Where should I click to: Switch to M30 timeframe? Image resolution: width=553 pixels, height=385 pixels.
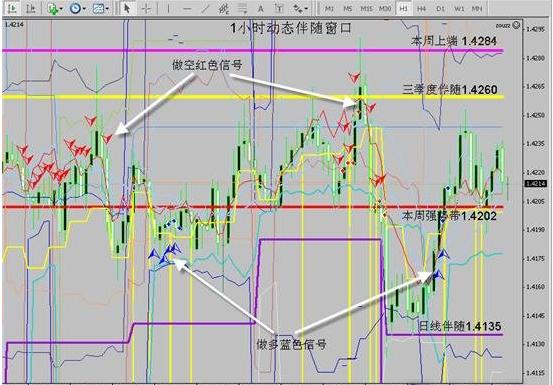tap(385, 9)
